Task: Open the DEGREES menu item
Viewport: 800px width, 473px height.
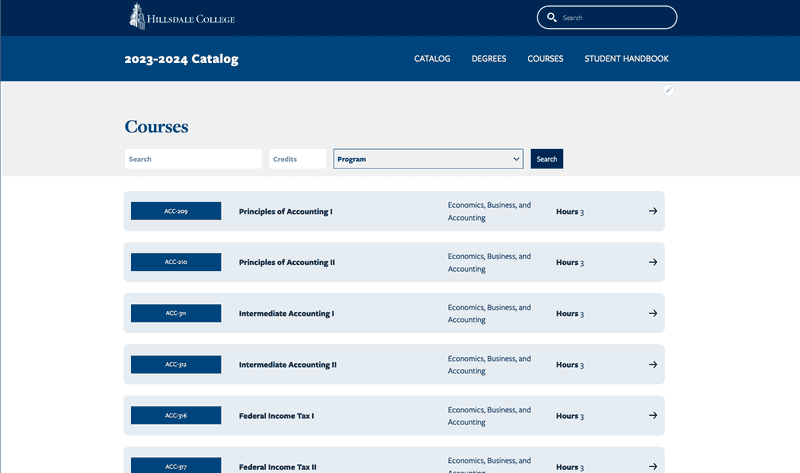Action: point(489,59)
